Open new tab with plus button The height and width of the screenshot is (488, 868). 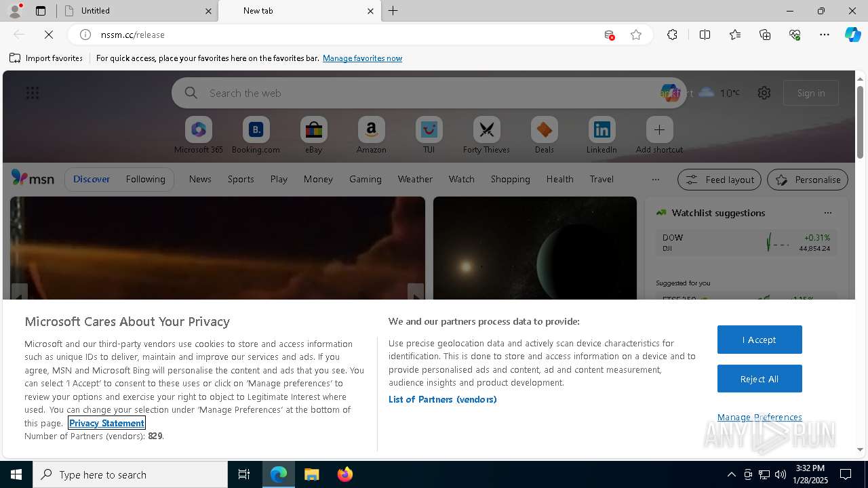click(393, 11)
